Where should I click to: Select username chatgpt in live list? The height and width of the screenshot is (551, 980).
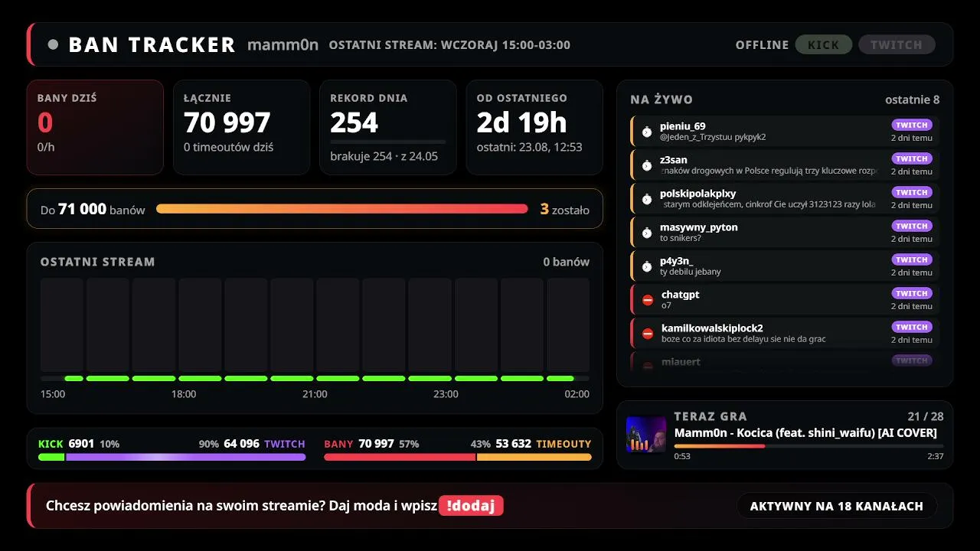click(681, 295)
